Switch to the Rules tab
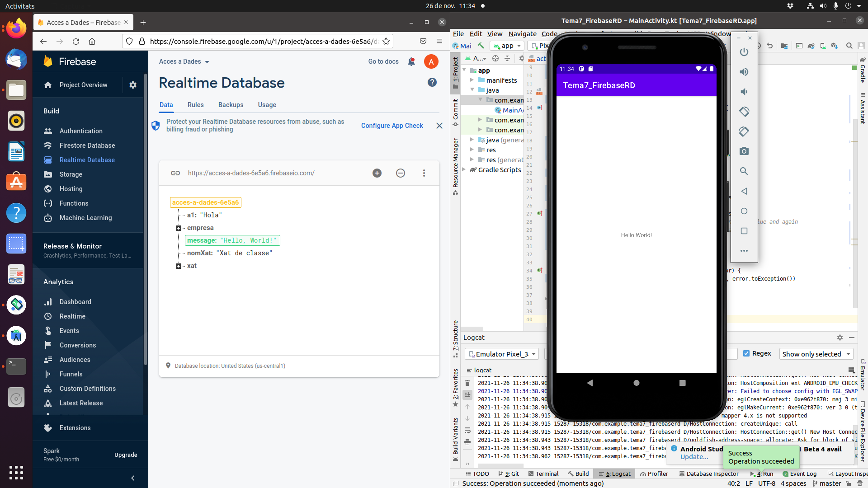868x488 pixels. (195, 105)
